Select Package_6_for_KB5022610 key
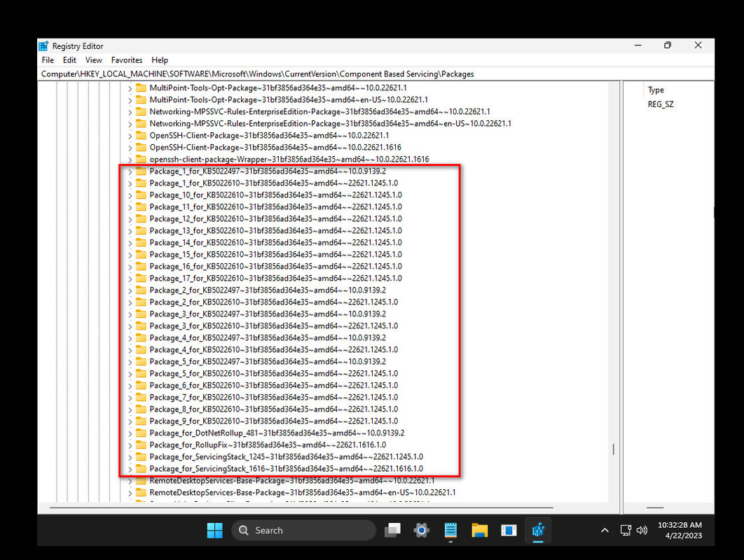744x560 pixels. (x=273, y=385)
